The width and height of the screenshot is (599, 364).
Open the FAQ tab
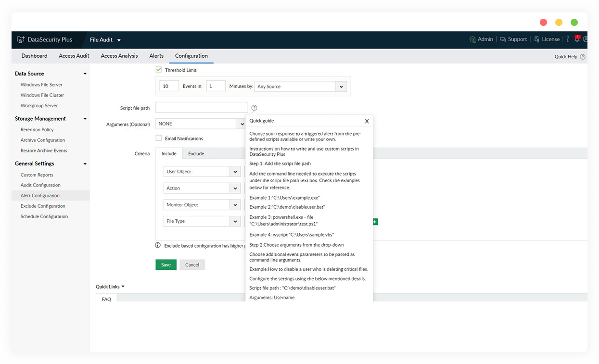[106, 299]
